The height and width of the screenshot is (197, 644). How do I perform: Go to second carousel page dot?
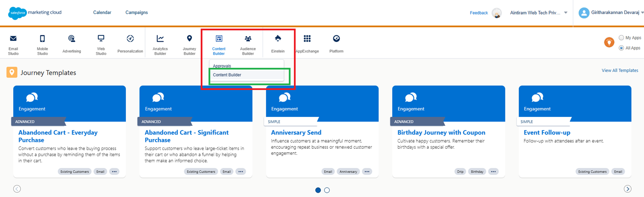[327, 190]
